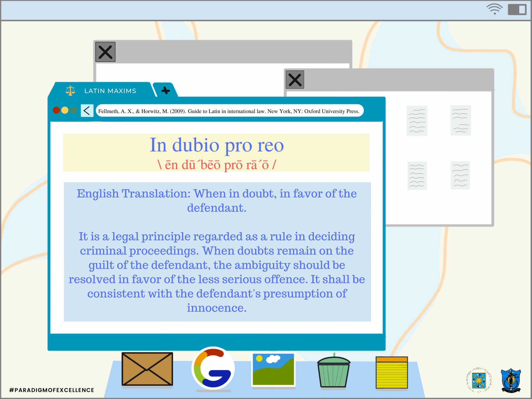Image resolution: width=532 pixels, height=399 pixels.
Task: Click the paragraph starting 'It is a legal principle'
Action: click(x=217, y=272)
